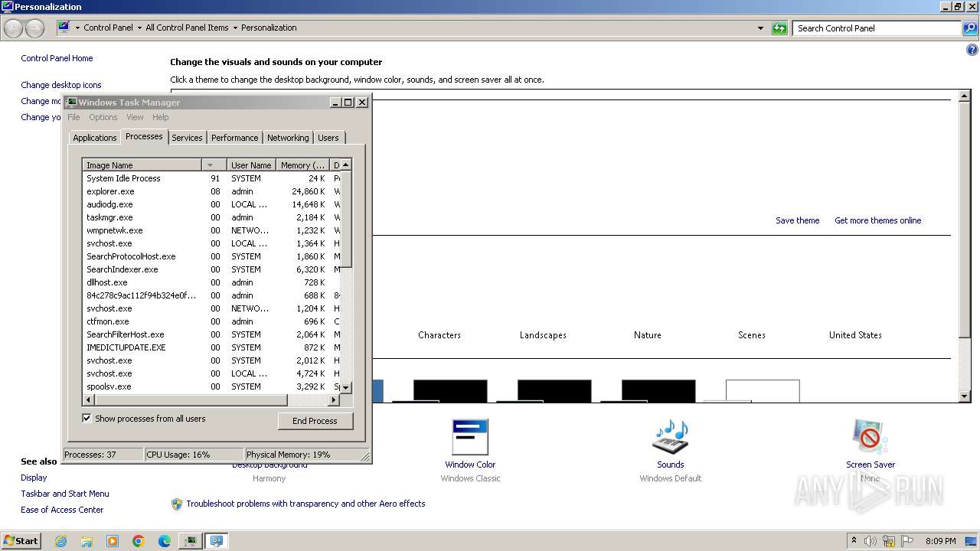Open the Task Manager File menu

pos(73,117)
